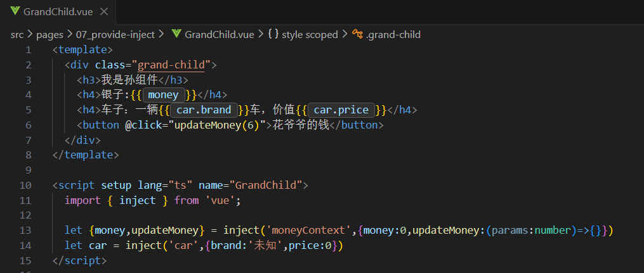Select the GrandChild.vue tab
This screenshot has width=644, height=273.
58,12
